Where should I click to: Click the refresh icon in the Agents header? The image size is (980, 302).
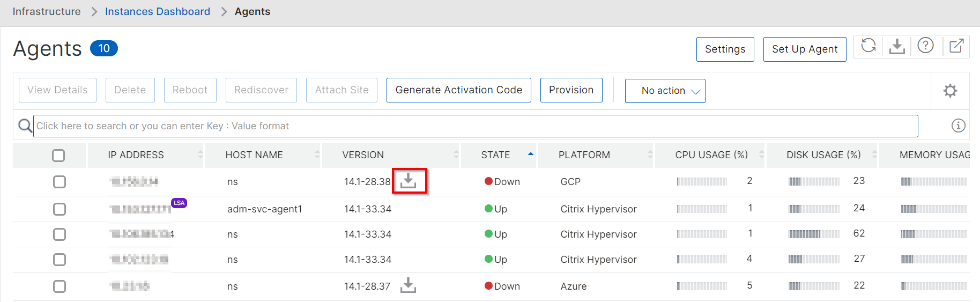click(868, 46)
